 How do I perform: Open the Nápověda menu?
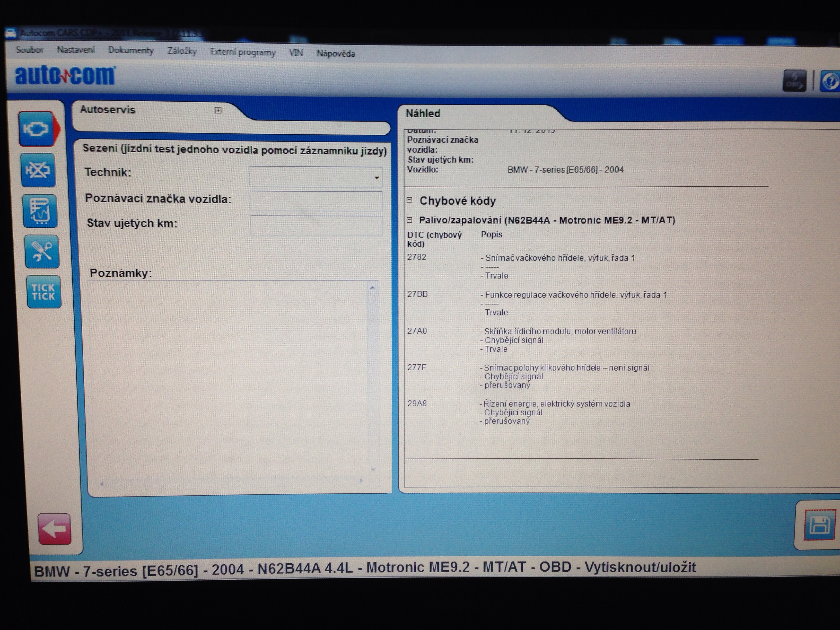coord(336,54)
